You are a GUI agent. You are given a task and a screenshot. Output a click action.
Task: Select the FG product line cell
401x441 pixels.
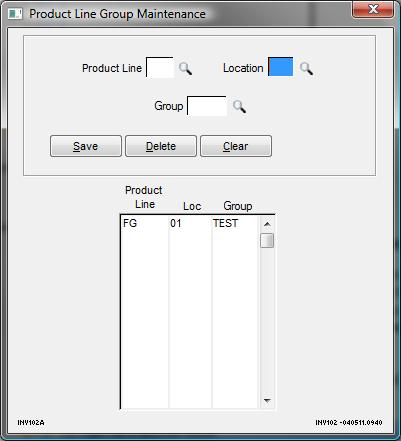(130, 223)
